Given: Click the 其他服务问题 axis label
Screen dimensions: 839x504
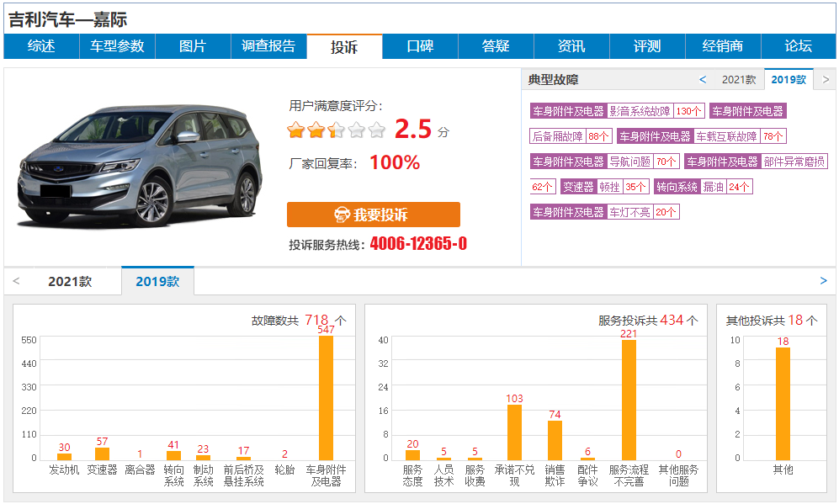Looking at the screenshot, I should 678,475.
